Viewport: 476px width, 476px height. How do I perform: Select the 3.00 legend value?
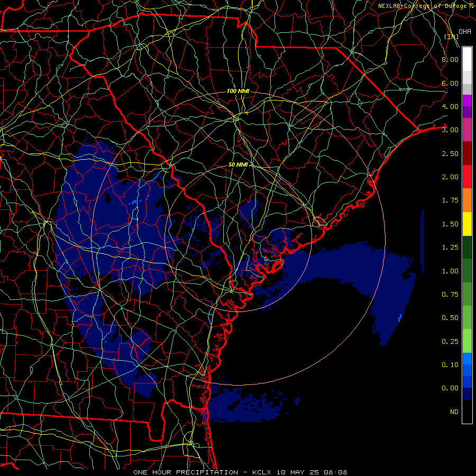click(450, 130)
